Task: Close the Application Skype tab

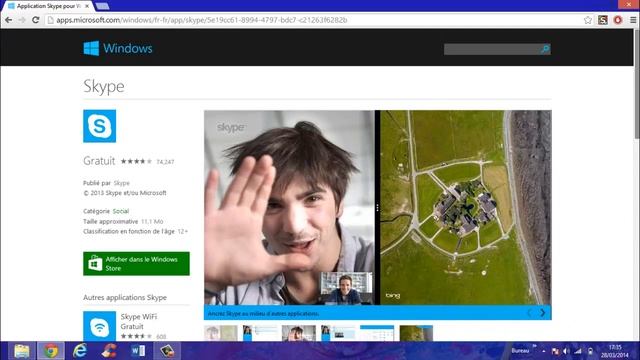Action: 87,6
